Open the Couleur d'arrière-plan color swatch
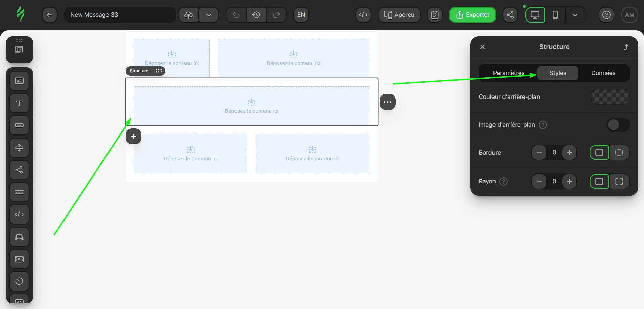644x309 pixels. coord(610,97)
